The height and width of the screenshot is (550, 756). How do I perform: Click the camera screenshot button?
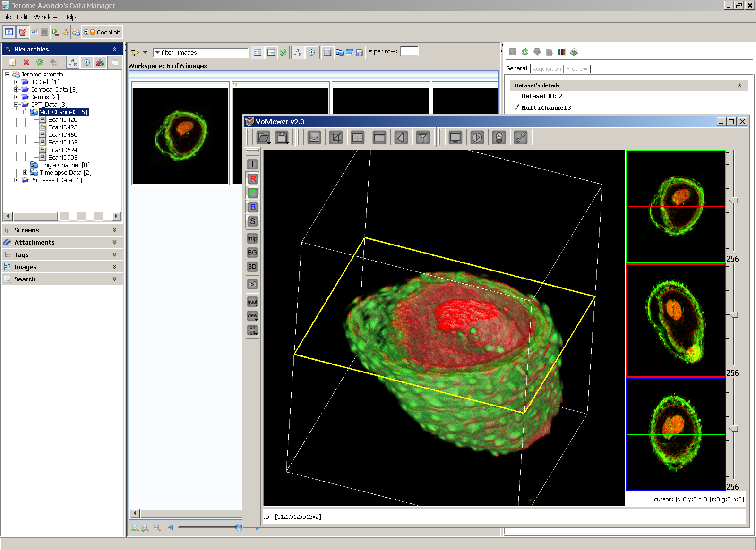coord(252,284)
